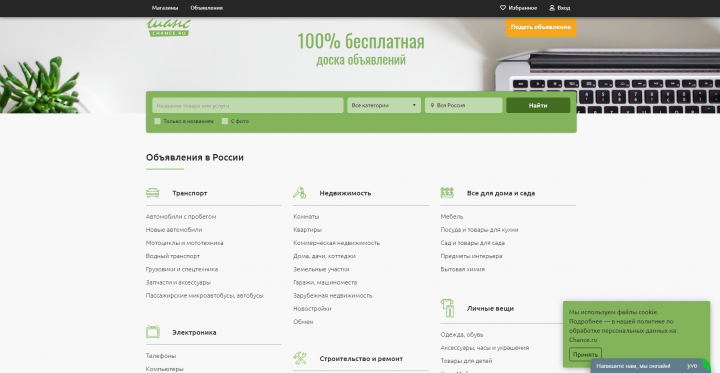Open Новые автомобили link
The height and width of the screenshot is (373, 720).
[174, 230]
